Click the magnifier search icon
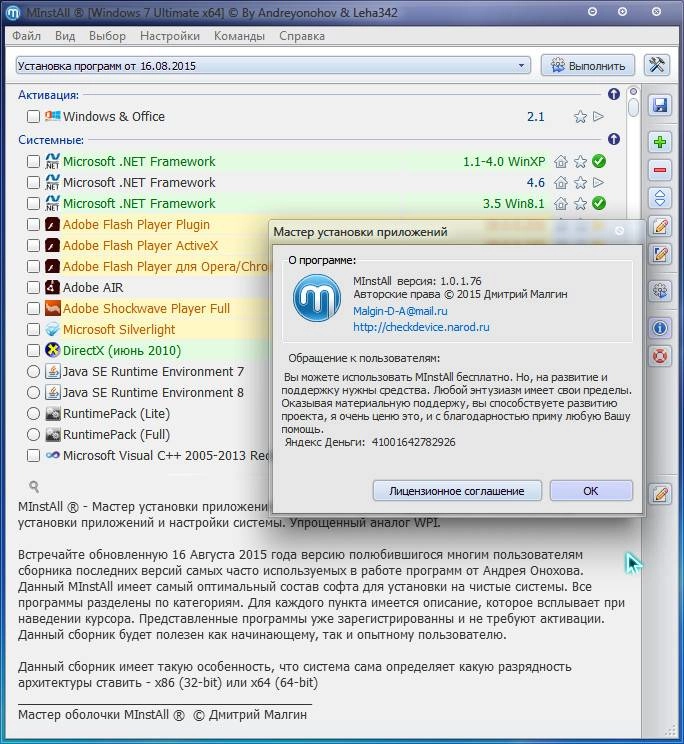Viewport: 684px width, 744px height. tap(34, 486)
